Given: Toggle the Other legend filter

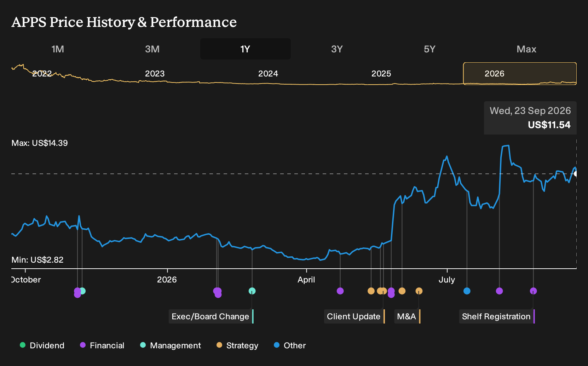Looking at the screenshot, I should (x=290, y=345).
